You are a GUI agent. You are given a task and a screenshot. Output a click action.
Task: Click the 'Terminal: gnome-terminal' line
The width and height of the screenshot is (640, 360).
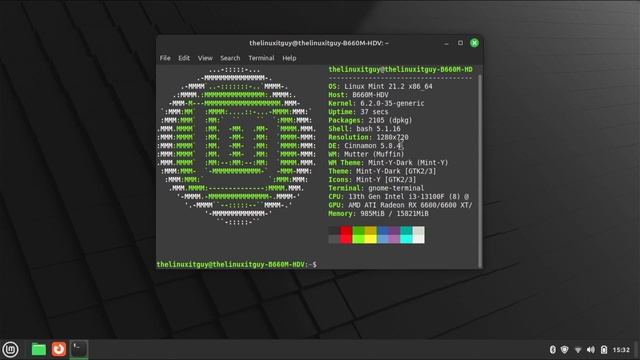[x=376, y=188]
